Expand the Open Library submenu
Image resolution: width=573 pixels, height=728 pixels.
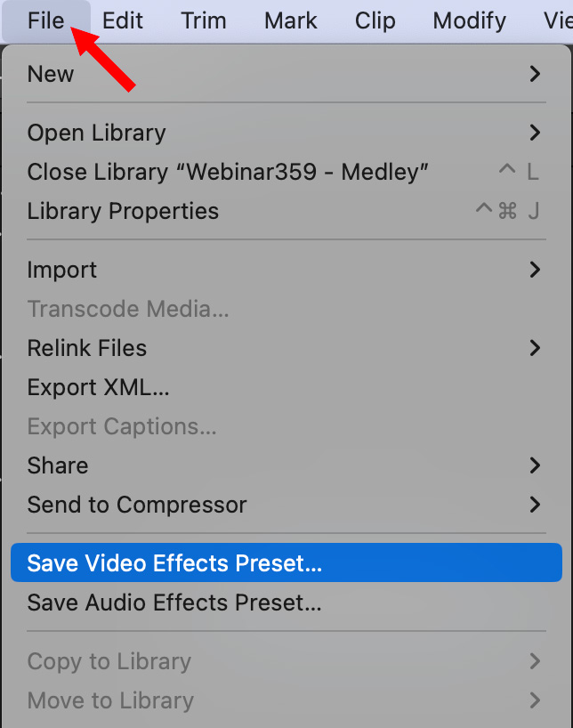tap(96, 133)
